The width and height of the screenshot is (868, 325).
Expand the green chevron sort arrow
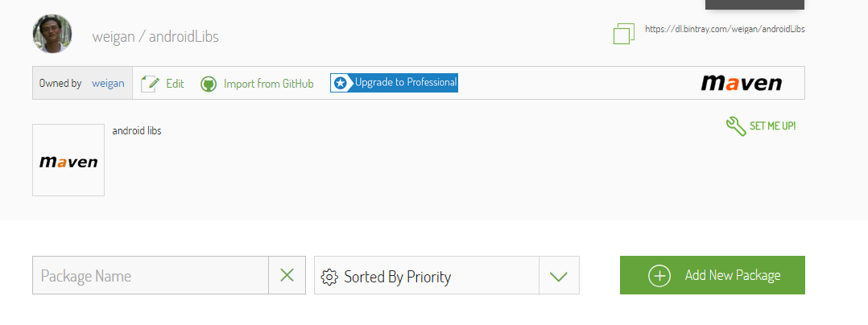click(x=559, y=276)
